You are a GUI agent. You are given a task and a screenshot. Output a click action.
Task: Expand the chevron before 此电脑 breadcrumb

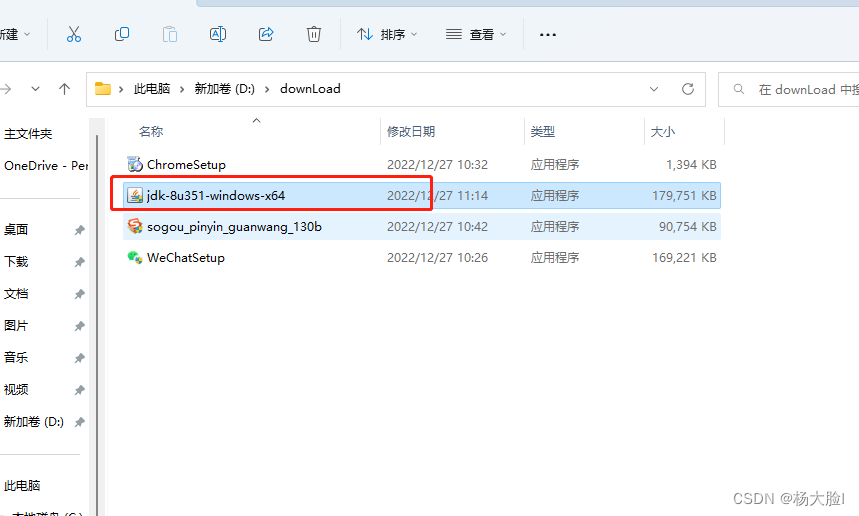(121, 89)
